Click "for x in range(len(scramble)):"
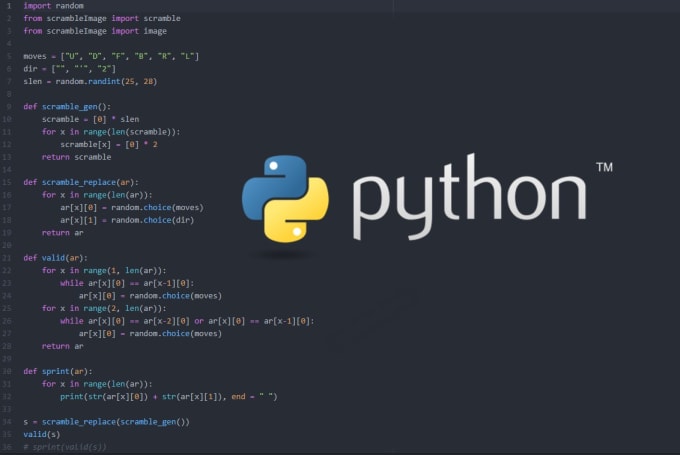This screenshot has width=680, height=455. tap(111, 131)
